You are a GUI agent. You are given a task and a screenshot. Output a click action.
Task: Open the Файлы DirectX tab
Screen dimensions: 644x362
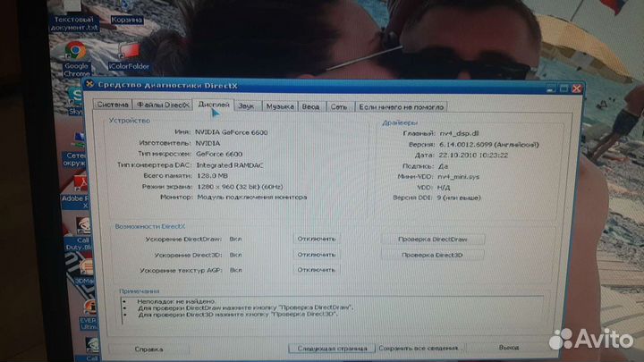pyautogui.click(x=168, y=106)
